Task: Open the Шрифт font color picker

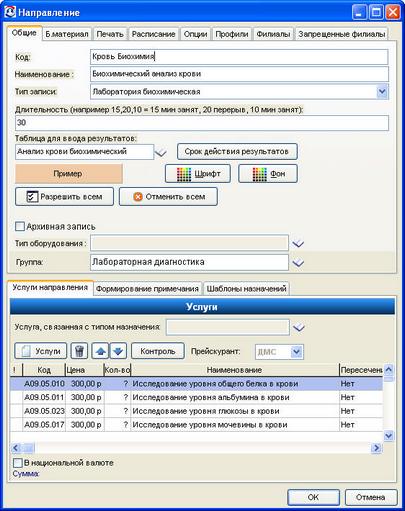Action: (x=198, y=174)
